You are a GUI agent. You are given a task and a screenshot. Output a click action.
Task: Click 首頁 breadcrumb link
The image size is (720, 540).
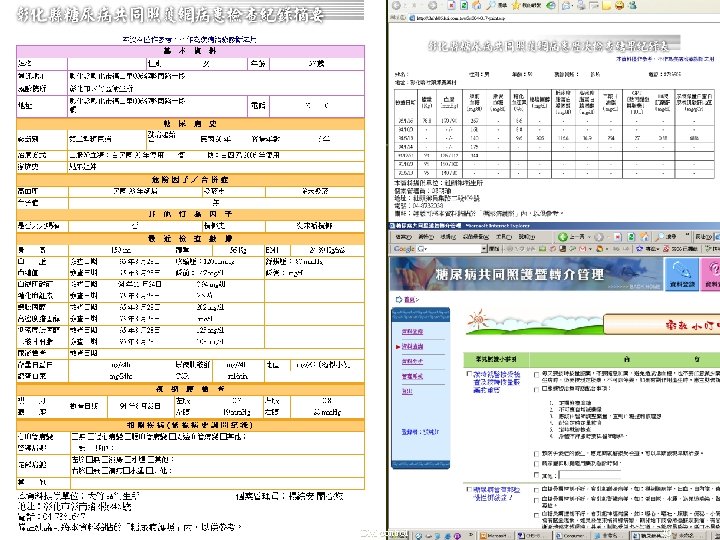(x=411, y=300)
